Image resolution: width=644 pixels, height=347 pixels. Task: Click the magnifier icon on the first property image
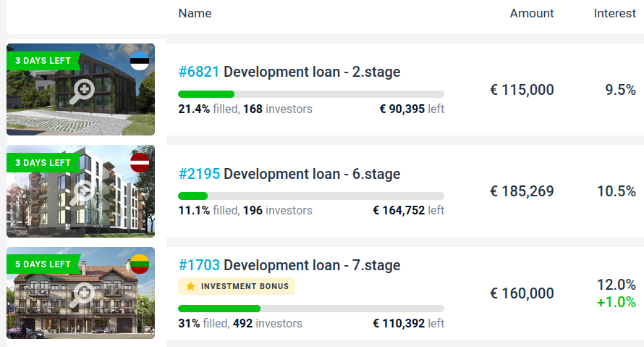tap(82, 92)
